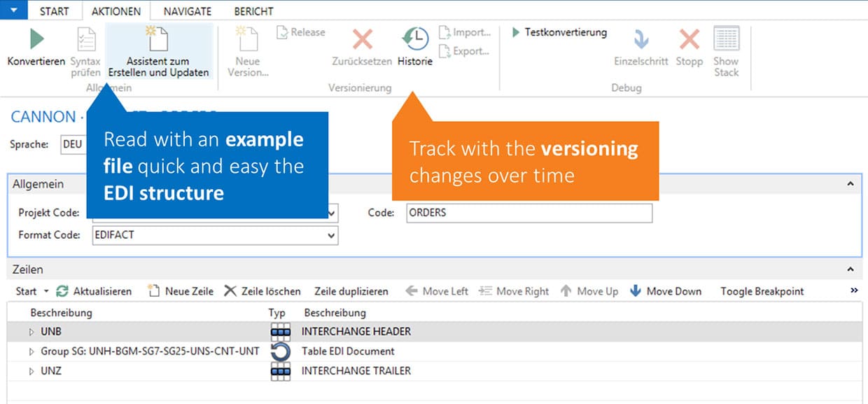Screen dimensions: 868x404
Task: Click the Konvertieren play icon
Action: (36, 40)
